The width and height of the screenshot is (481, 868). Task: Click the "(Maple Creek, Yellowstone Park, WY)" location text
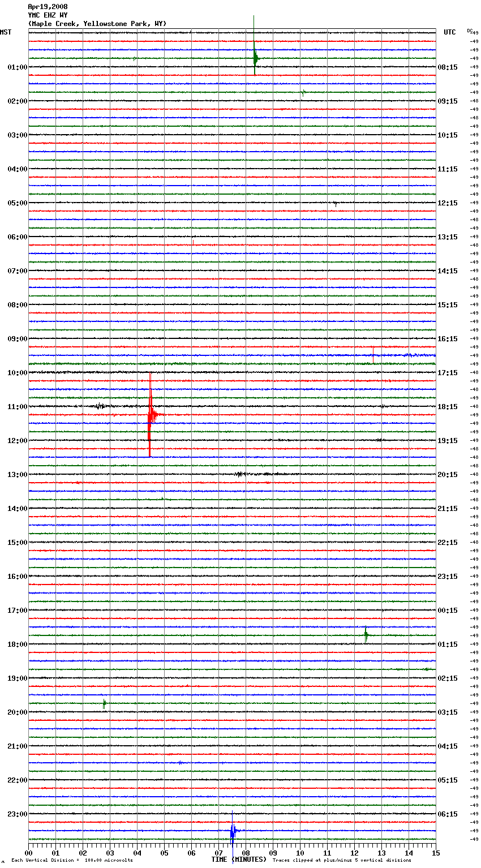coord(97,24)
